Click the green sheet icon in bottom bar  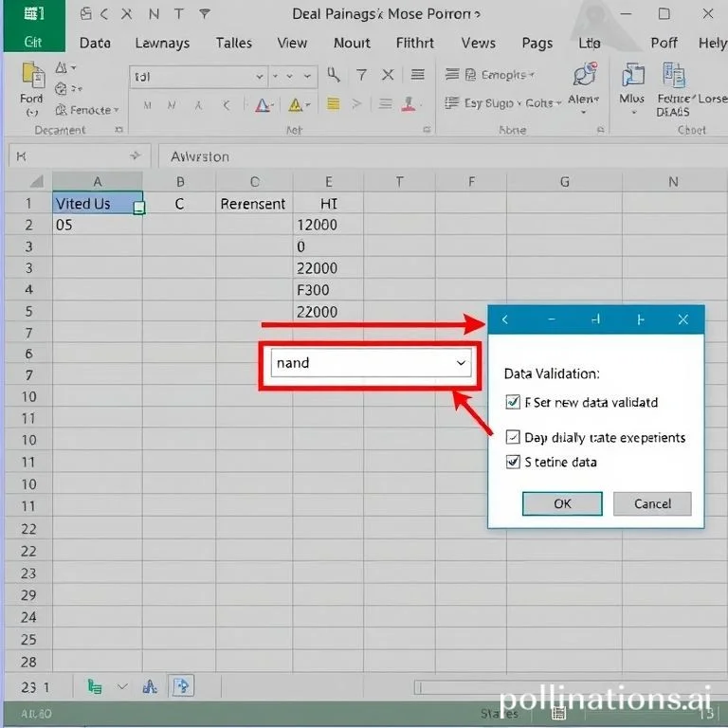pyautogui.click(x=94, y=686)
